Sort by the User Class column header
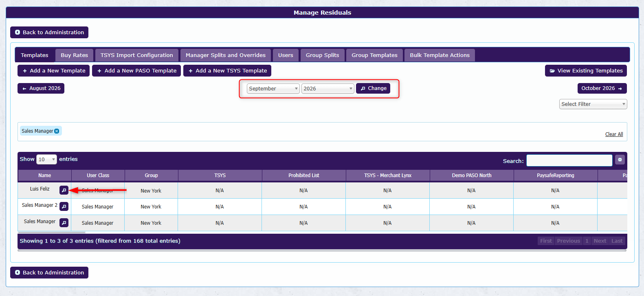644x296 pixels. 98,175
